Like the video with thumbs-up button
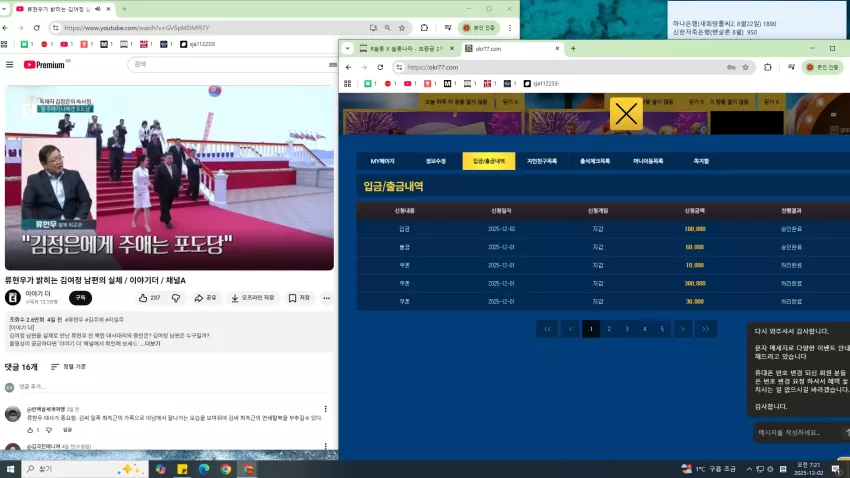850x478 pixels. tap(149, 298)
